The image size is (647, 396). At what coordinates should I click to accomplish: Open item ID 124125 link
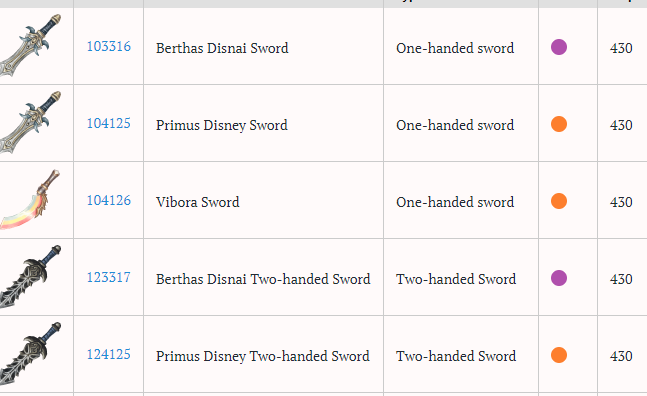click(109, 355)
